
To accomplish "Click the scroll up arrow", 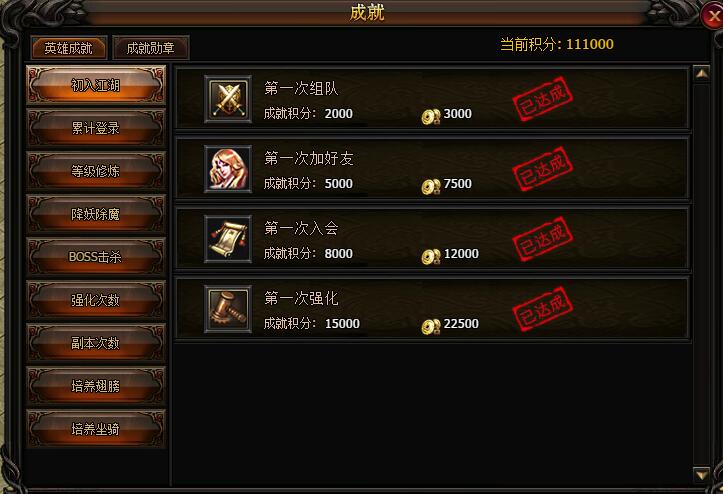I will 702,74.
